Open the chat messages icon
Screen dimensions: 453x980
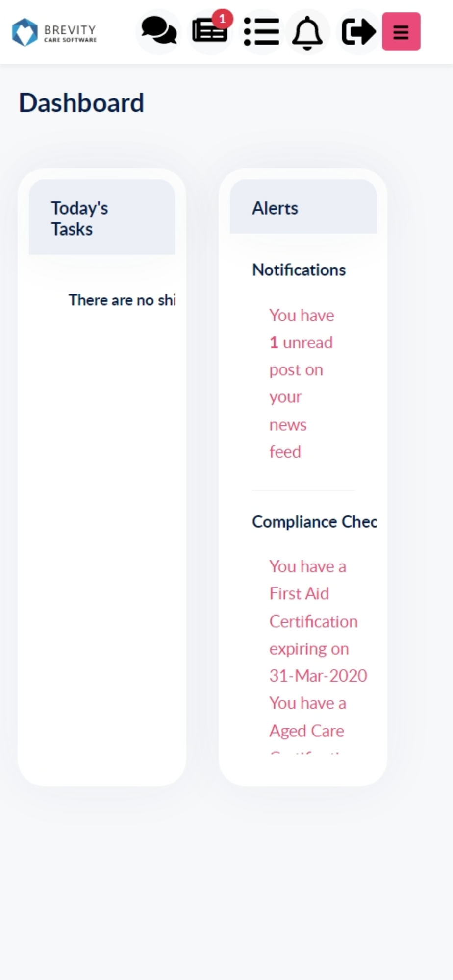tap(159, 32)
